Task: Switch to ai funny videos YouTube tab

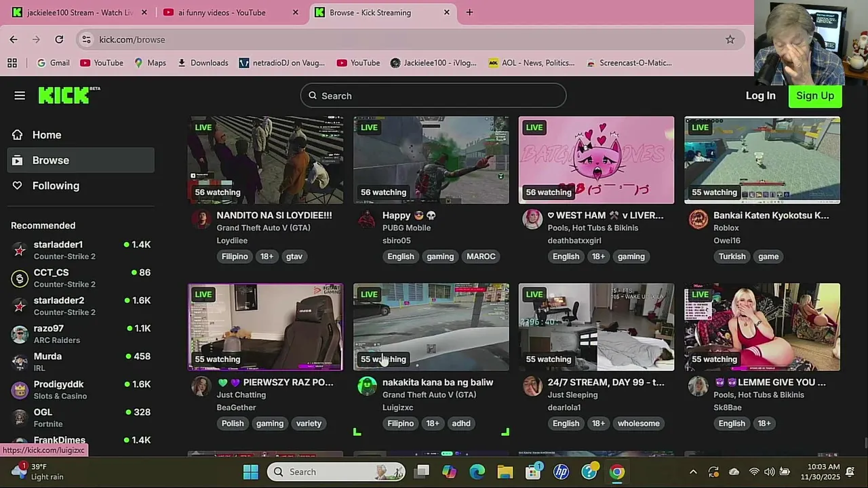Action: coord(231,12)
